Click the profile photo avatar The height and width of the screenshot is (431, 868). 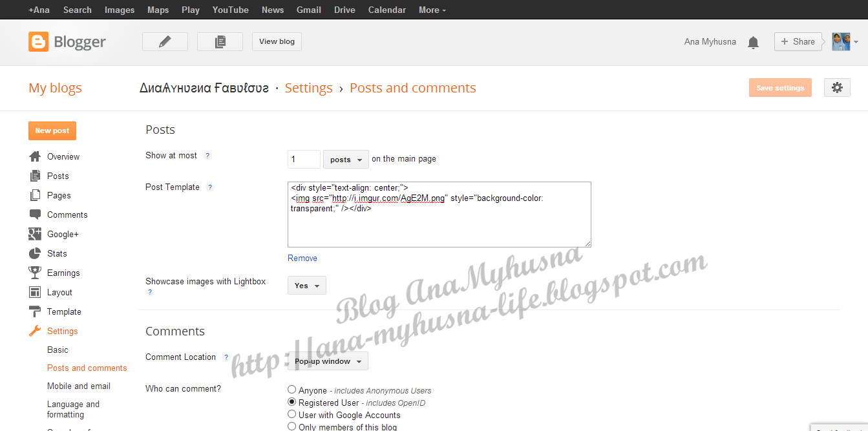pos(841,41)
